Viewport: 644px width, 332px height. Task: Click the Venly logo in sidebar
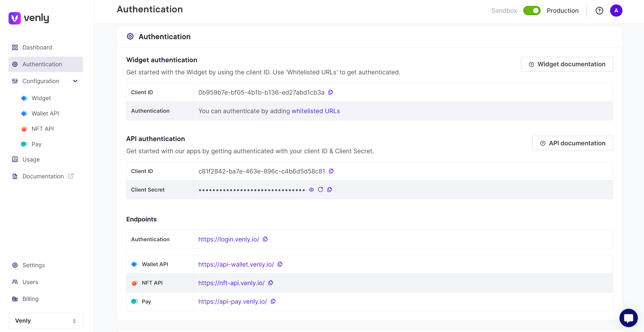pos(29,18)
